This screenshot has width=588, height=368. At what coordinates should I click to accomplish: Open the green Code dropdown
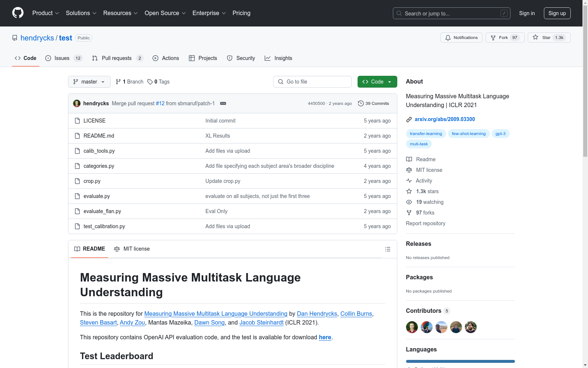377,82
